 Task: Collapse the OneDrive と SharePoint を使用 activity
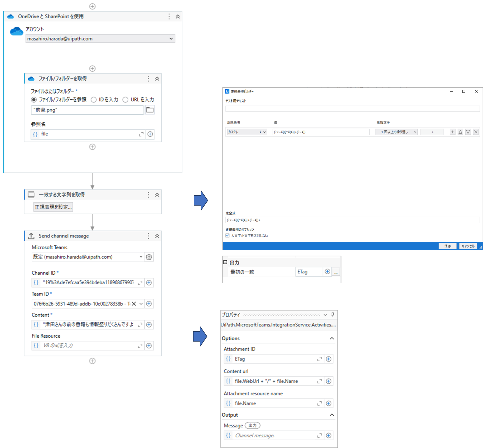click(178, 17)
